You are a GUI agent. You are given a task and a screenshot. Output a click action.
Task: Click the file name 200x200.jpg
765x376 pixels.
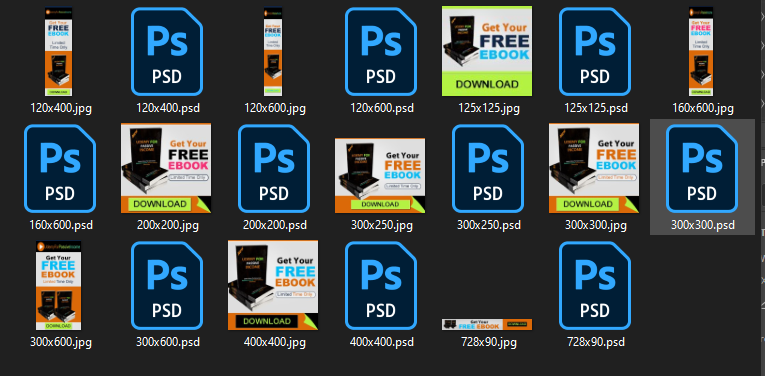click(x=167, y=225)
